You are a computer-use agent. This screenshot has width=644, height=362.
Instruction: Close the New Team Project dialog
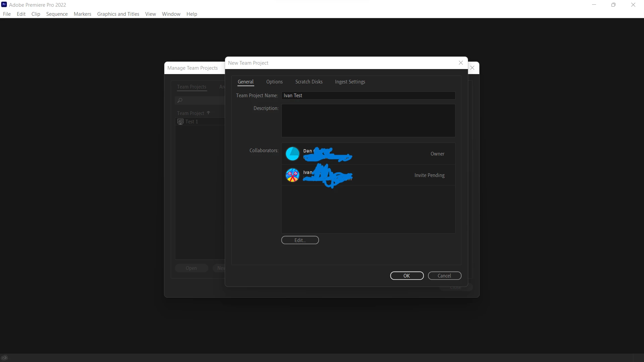coord(461,63)
